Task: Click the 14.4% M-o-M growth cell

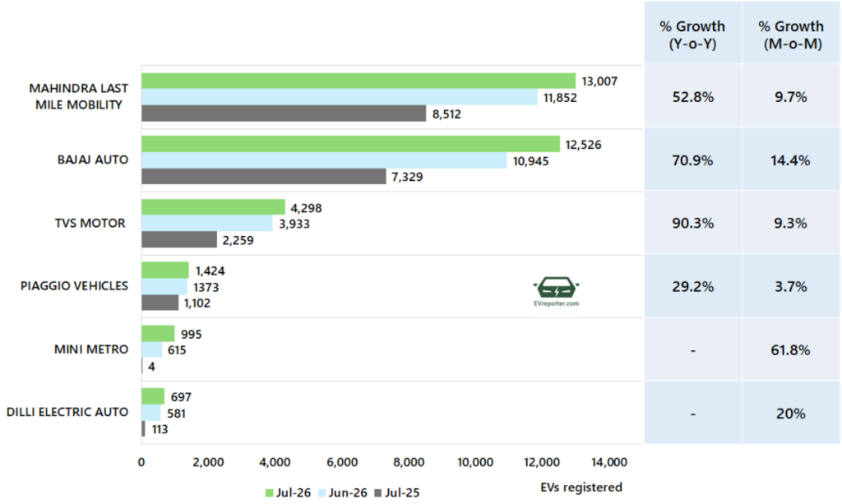Action: tap(790, 160)
